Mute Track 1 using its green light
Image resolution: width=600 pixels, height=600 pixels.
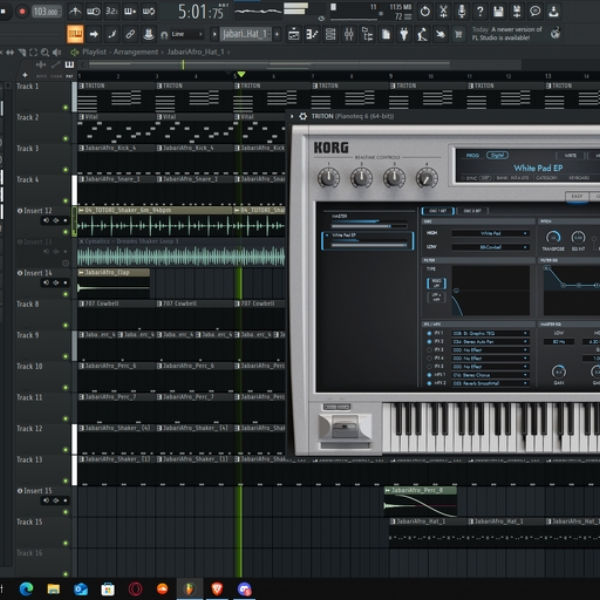pos(65,108)
